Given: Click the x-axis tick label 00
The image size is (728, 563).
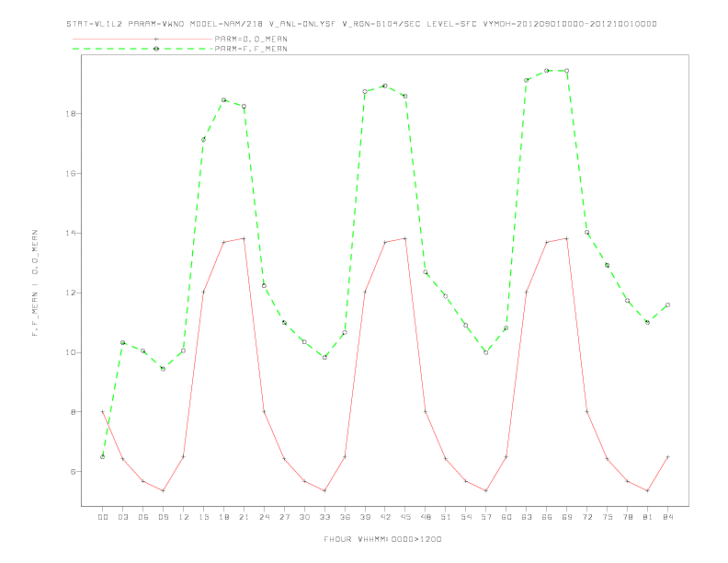Looking at the screenshot, I should click(x=103, y=517).
